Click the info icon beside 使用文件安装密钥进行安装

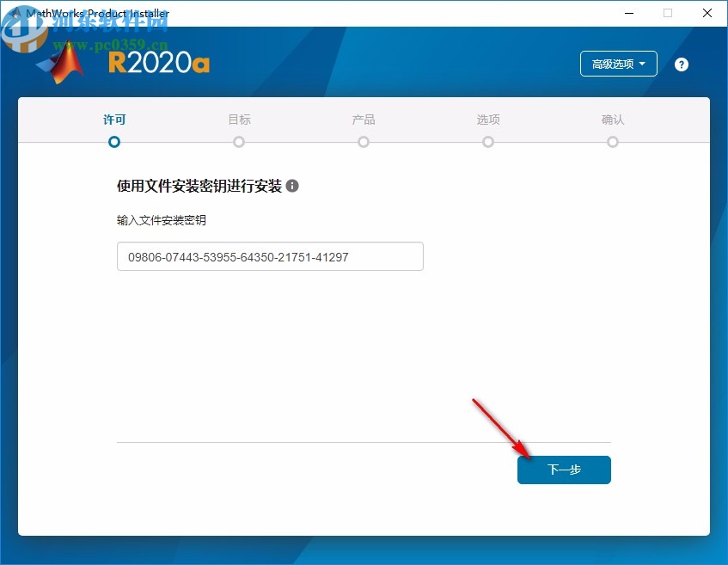coord(292,185)
